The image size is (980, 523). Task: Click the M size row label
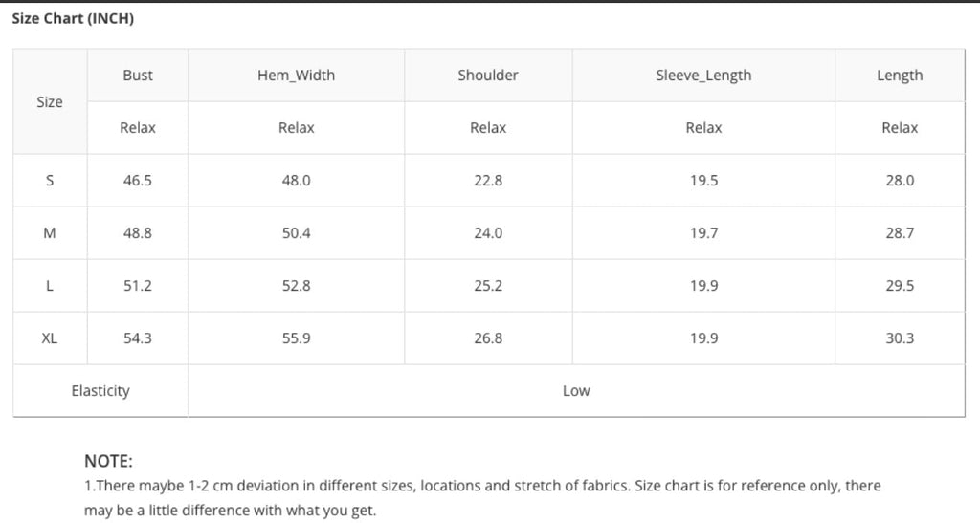[x=50, y=233]
